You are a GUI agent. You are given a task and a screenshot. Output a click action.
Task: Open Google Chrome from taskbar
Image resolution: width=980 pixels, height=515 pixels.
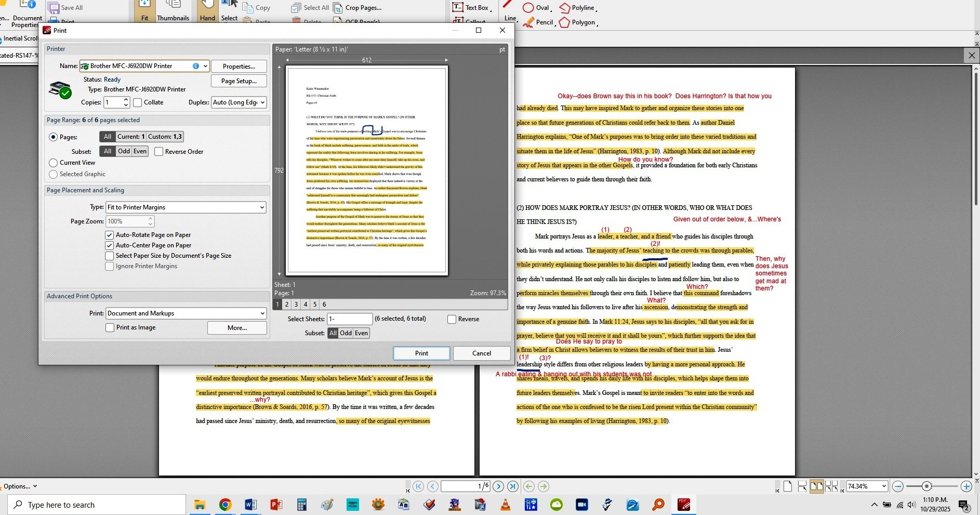[x=225, y=505]
